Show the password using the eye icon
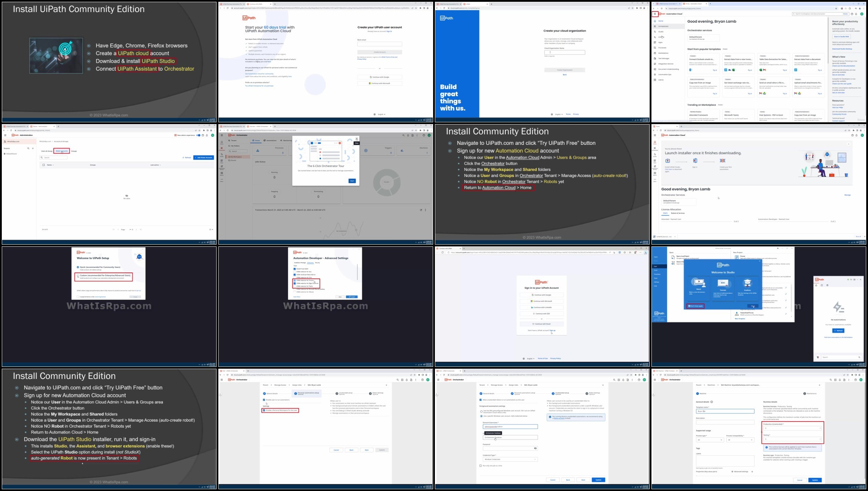Viewport: 868px width, 491px height. (535, 448)
